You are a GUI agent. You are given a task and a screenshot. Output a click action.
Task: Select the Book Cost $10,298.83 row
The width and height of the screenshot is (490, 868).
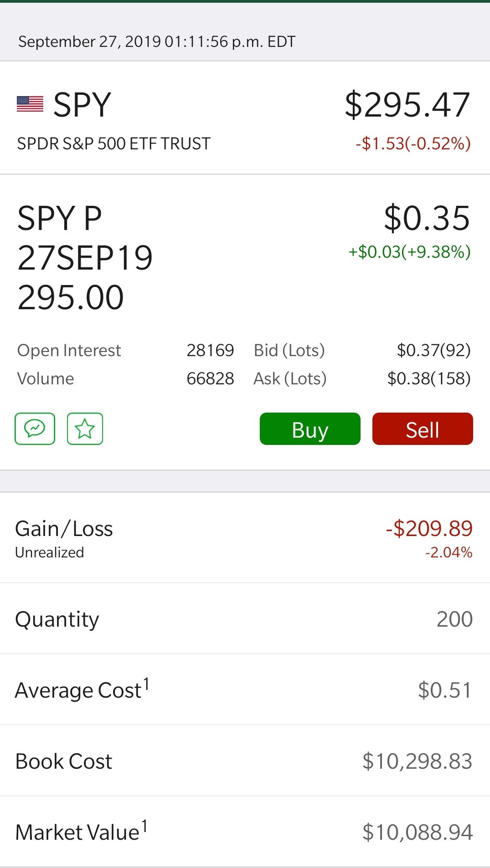[x=245, y=761]
